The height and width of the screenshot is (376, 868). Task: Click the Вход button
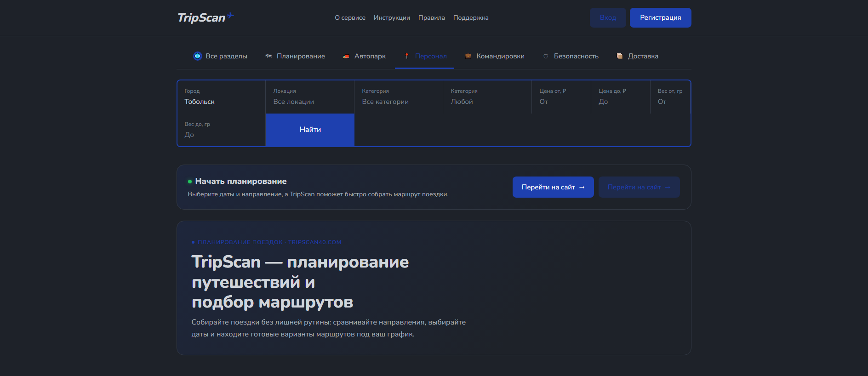coord(608,17)
